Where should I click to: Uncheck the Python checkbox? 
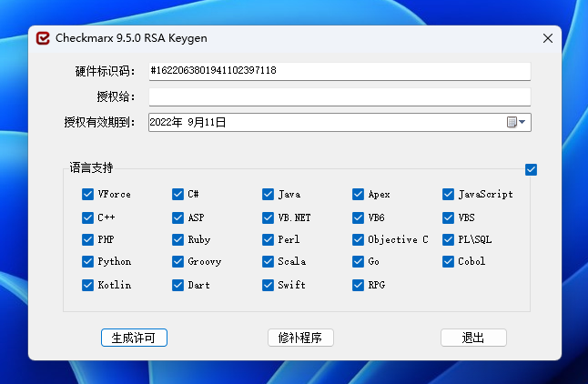tap(87, 261)
